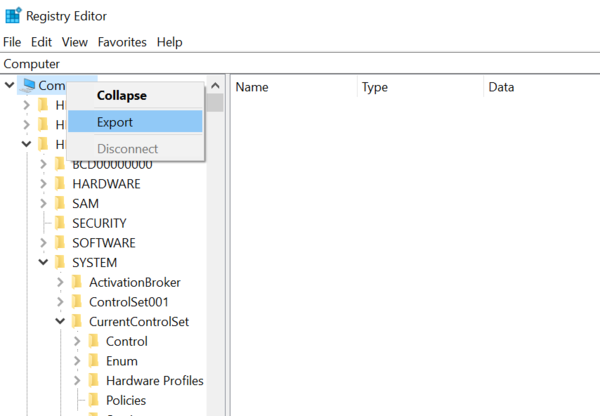Click the folder icon beside ActivationBroker
Viewport: 600px width, 416px height.
(x=77, y=282)
